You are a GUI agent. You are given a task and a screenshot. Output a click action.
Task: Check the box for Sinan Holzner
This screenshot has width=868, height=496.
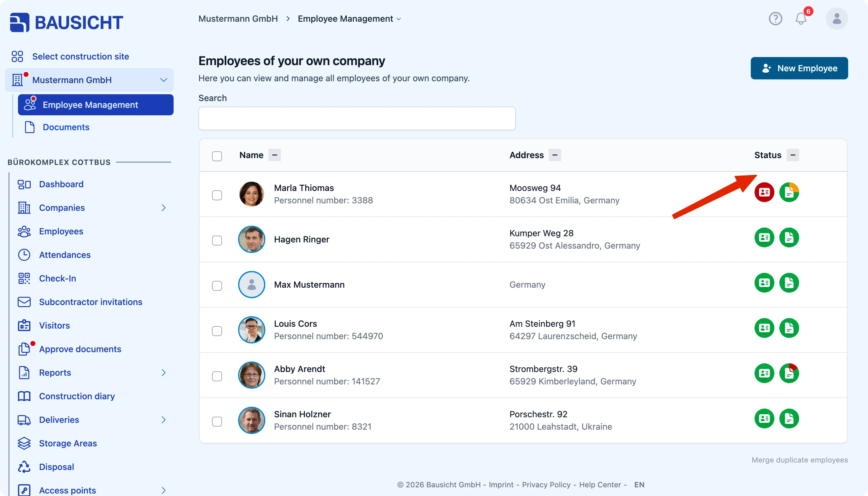(x=217, y=422)
